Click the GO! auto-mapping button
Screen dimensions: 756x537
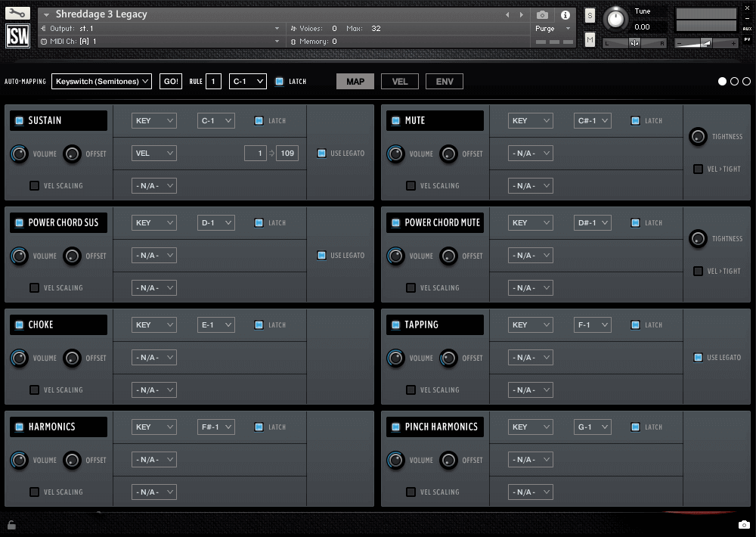(x=171, y=81)
